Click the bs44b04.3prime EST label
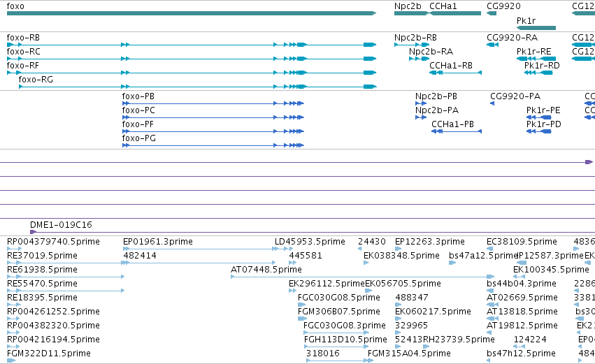 (522, 284)
